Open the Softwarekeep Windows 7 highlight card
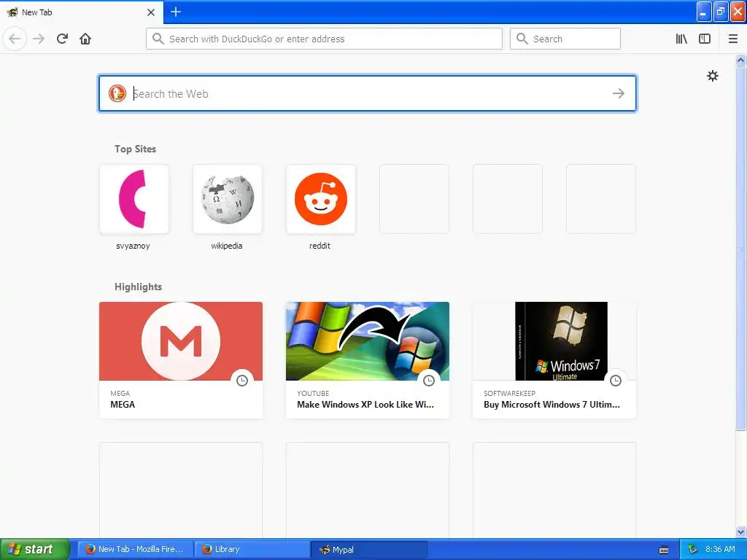 pyautogui.click(x=554, y=360)
